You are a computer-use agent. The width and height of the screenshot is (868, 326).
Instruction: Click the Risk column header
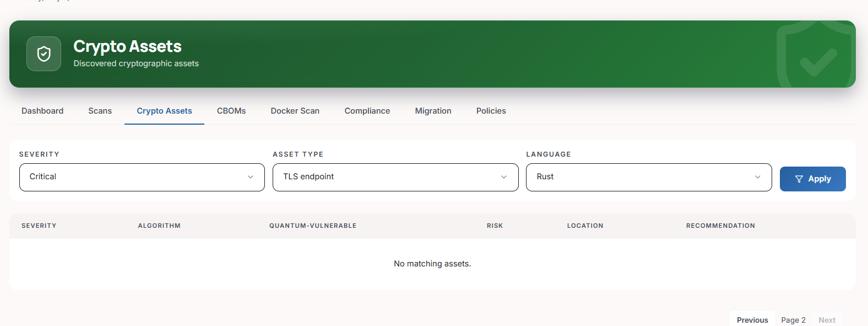[495, 226]
